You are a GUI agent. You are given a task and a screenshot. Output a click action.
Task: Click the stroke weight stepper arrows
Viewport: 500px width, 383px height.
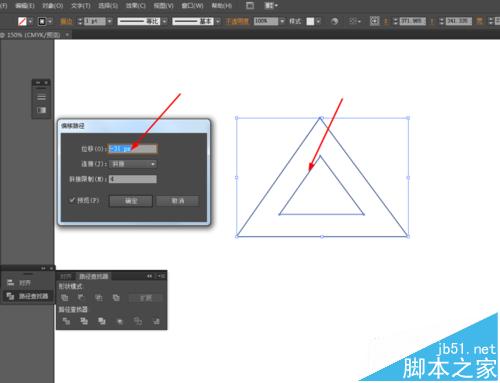point(80,21)
